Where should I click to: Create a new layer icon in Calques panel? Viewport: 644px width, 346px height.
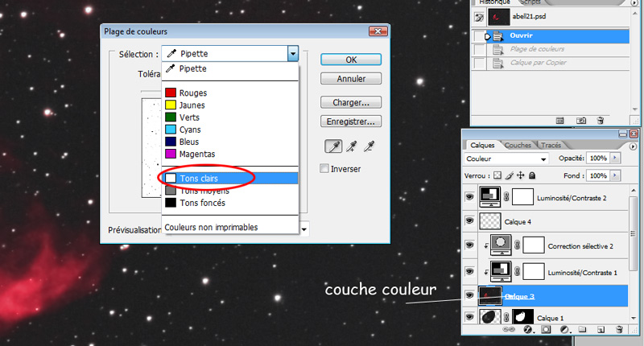coord(601,329)
